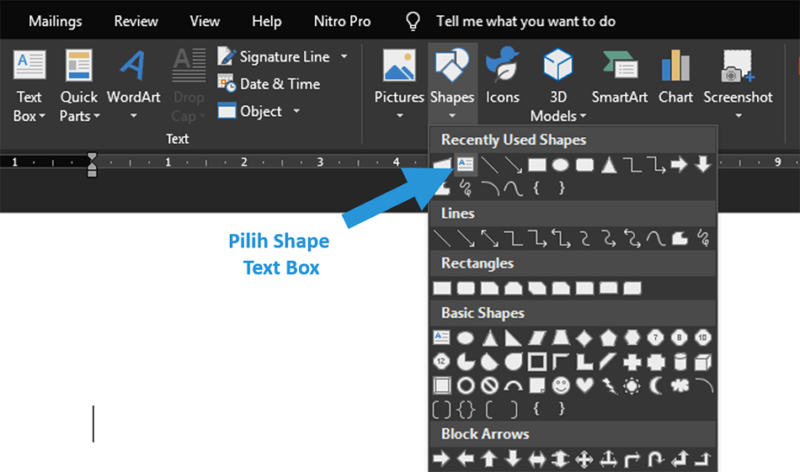Insert a Chart
The image size is (800, 472).
coord(676,76)
